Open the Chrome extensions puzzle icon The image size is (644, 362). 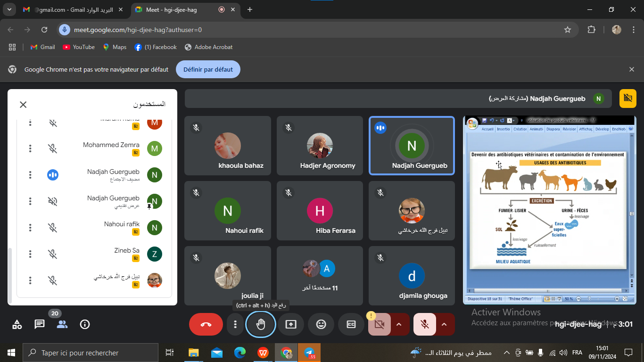pos(591,30)
